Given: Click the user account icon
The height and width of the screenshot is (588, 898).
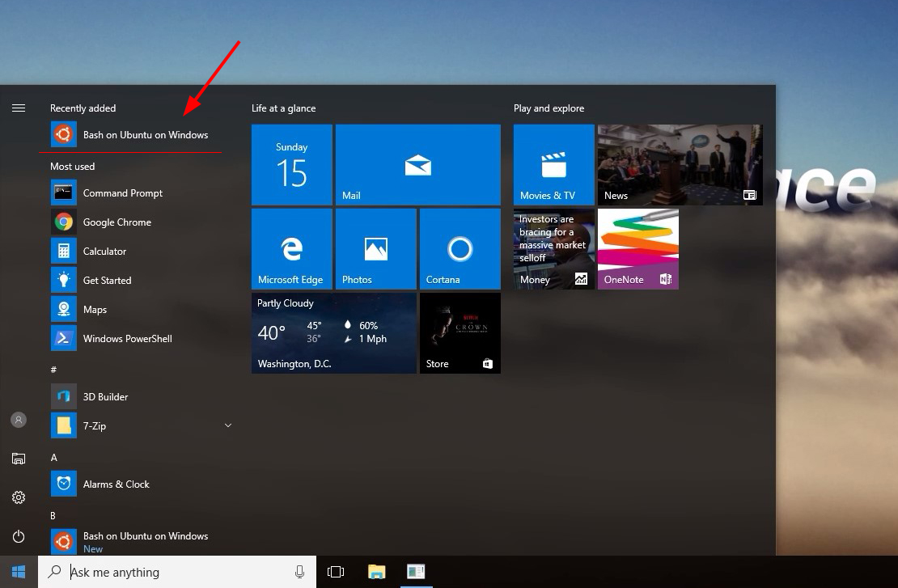Looking at the screenshot, I should click(19, 420).
